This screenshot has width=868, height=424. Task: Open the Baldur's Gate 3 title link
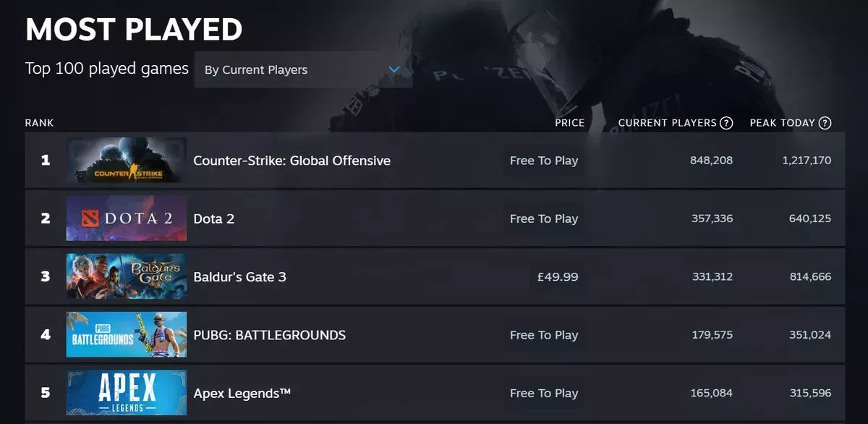[239, 276]
